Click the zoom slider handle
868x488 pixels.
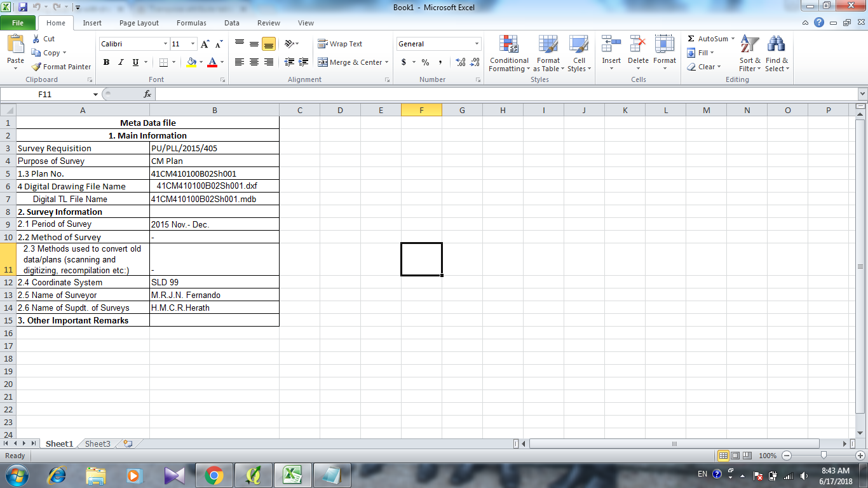[x=824, y=456]
